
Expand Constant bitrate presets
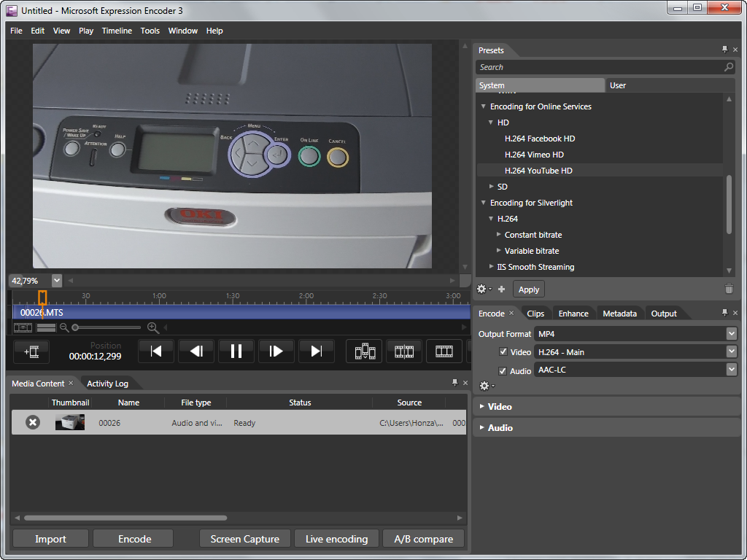(x=498, y=234)
